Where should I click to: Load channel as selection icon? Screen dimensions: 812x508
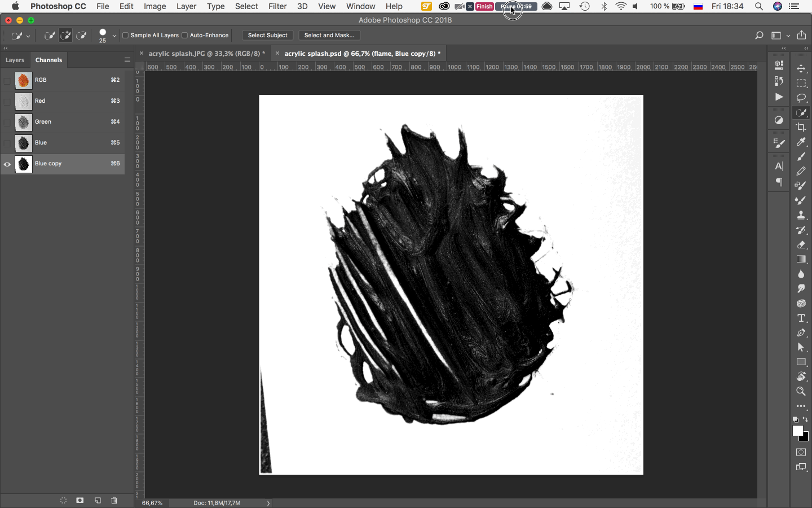(x=63, y=501)
